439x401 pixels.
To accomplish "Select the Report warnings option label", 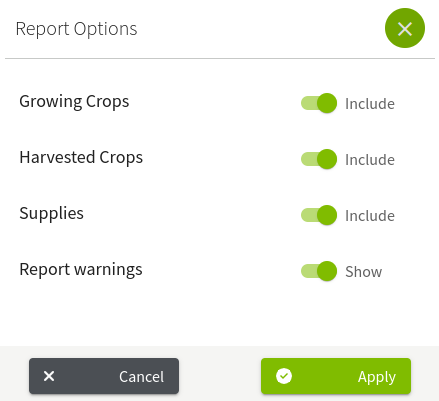I will pos(81,270).
